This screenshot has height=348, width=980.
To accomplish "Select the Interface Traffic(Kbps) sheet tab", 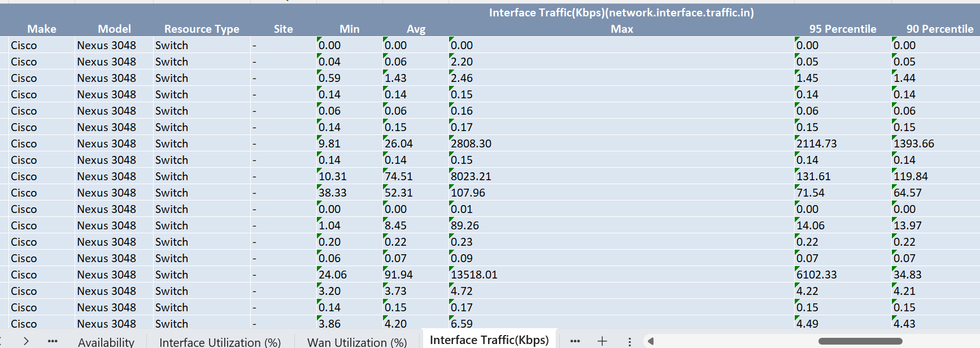I will coord(489,340).
